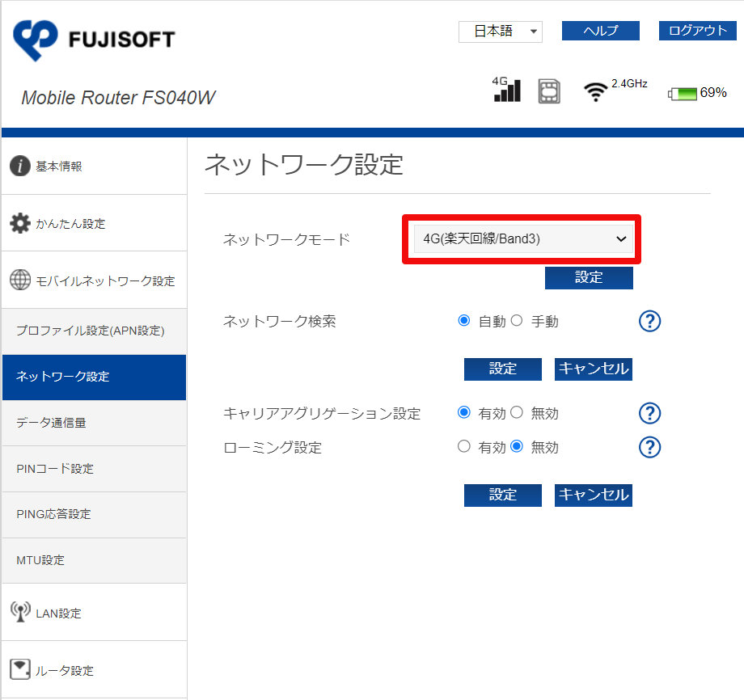Click the ログアウト button
The height and width of the screenshot is (700, 744).
click(x=697, y=31)
